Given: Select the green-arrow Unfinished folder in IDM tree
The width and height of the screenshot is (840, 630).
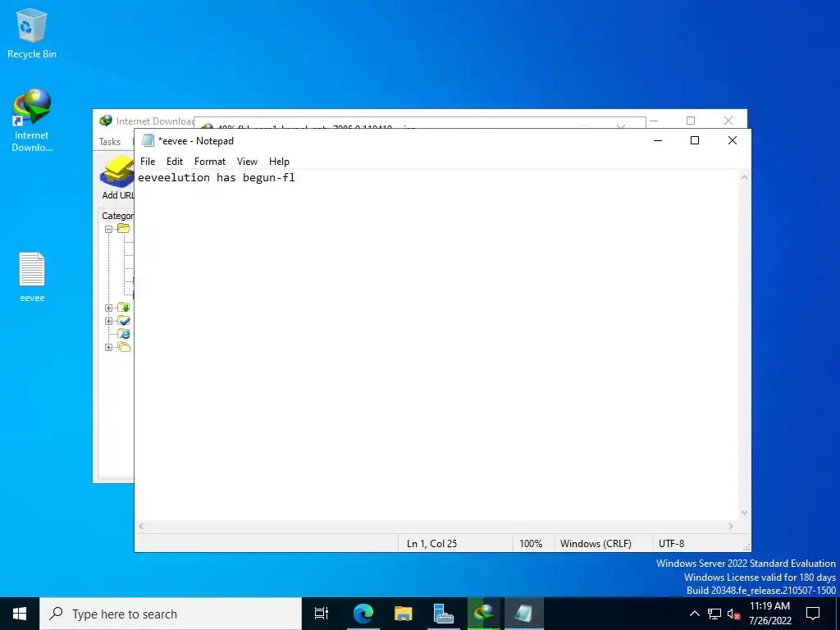Looking at the screenshot, I should pos(124,308).
